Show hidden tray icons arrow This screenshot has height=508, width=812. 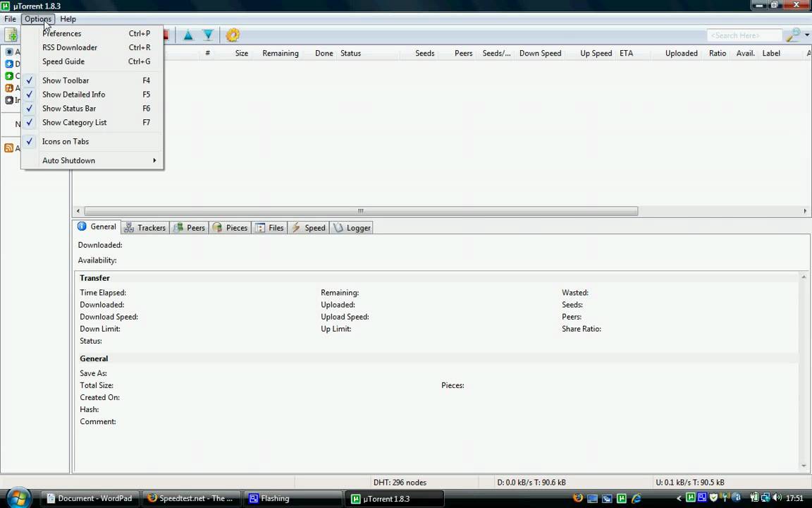679,499
